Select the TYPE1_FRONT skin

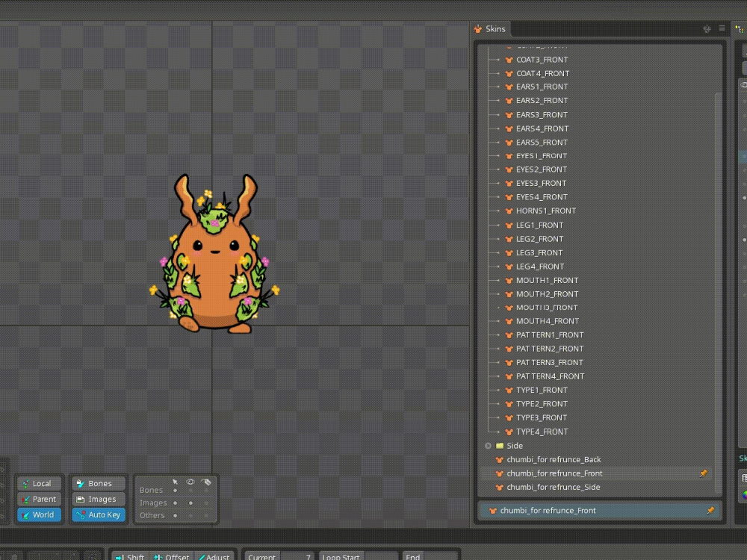point(542,390)
